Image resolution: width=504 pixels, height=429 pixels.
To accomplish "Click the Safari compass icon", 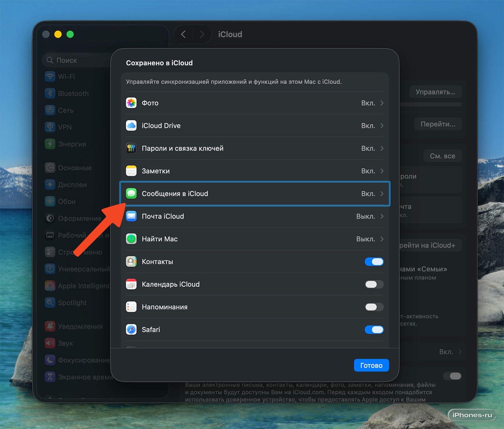I will click(x=131, y=330).
